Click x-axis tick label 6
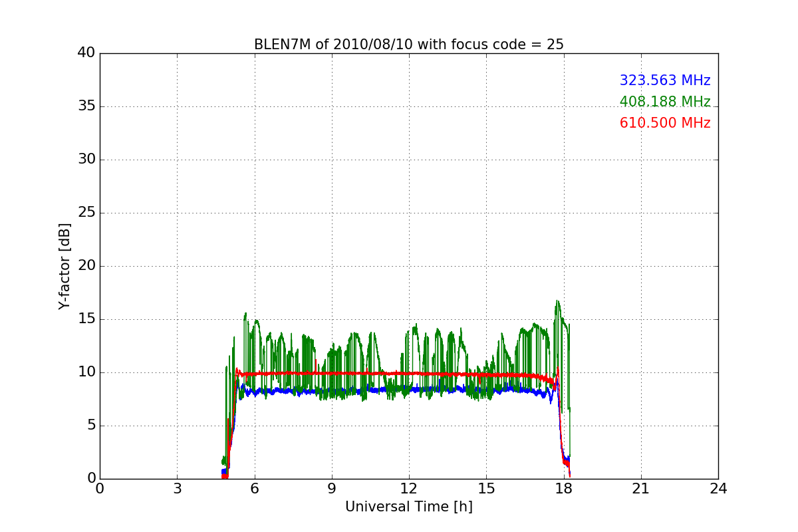Image resolution: width=798 pixels, height=532 pixels. click(x=254, y=489)
